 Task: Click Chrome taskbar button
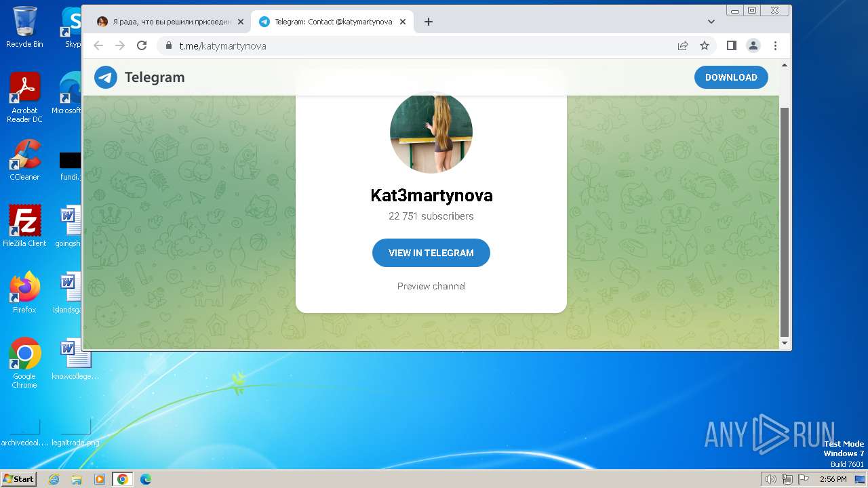click(123, 479)
